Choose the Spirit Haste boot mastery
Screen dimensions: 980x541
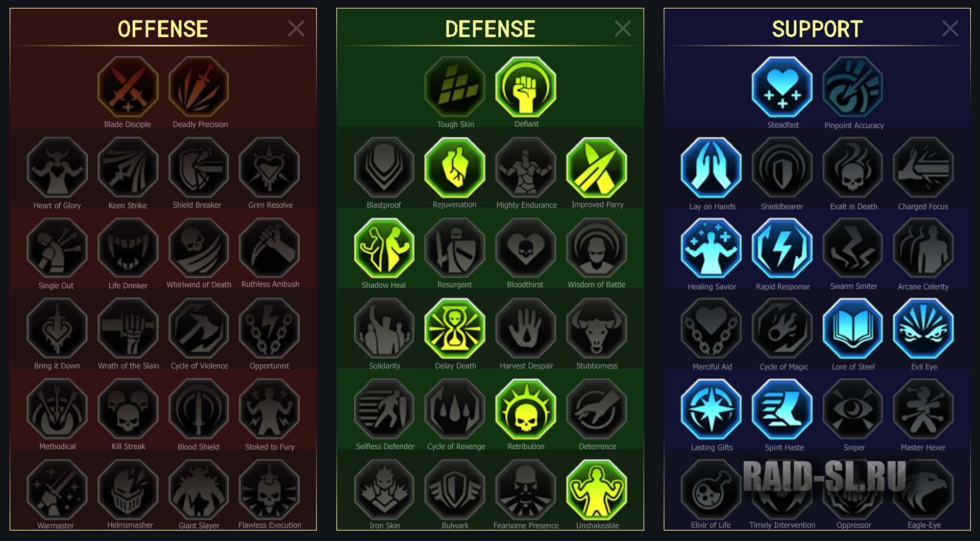(x=782, y=409)
